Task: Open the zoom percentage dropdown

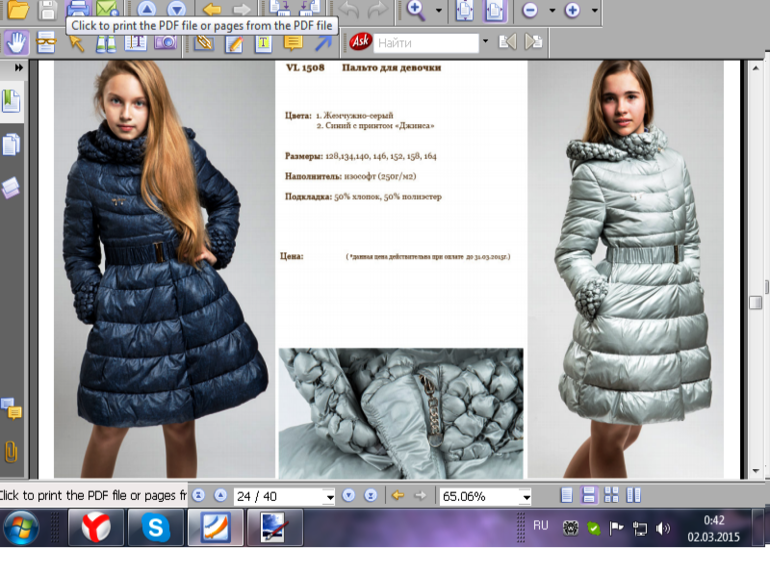Action: coord(526,497)
